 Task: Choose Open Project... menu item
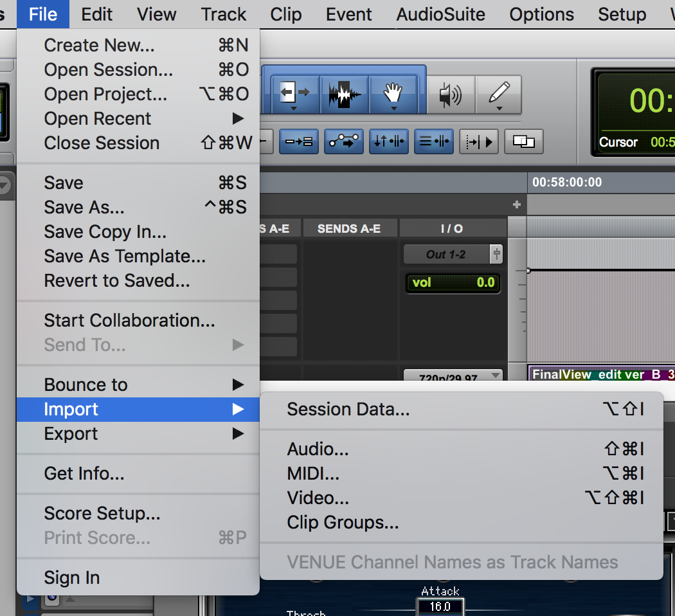coord(138,95)
